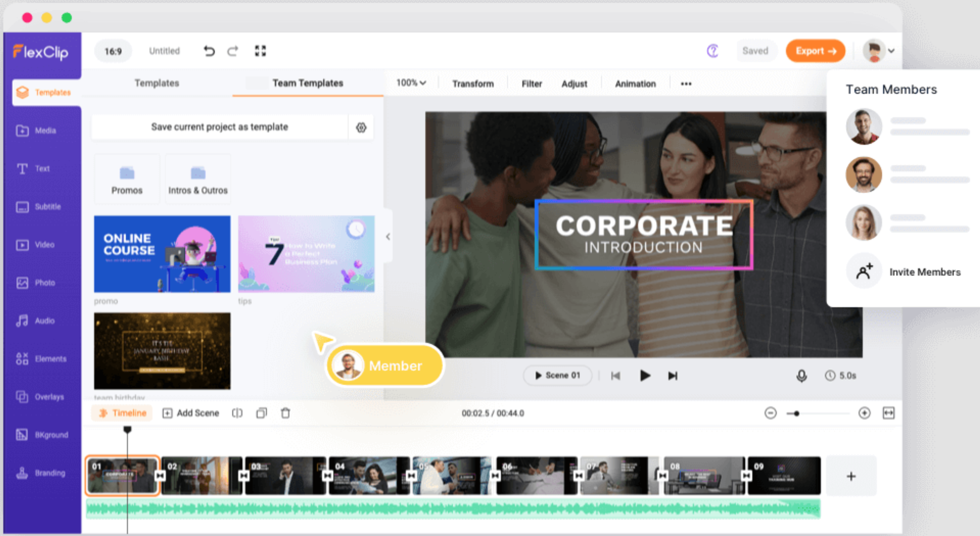Open the more options ellipsis menu
Viewport: 980px width, 536px height.
pos(686,84)
